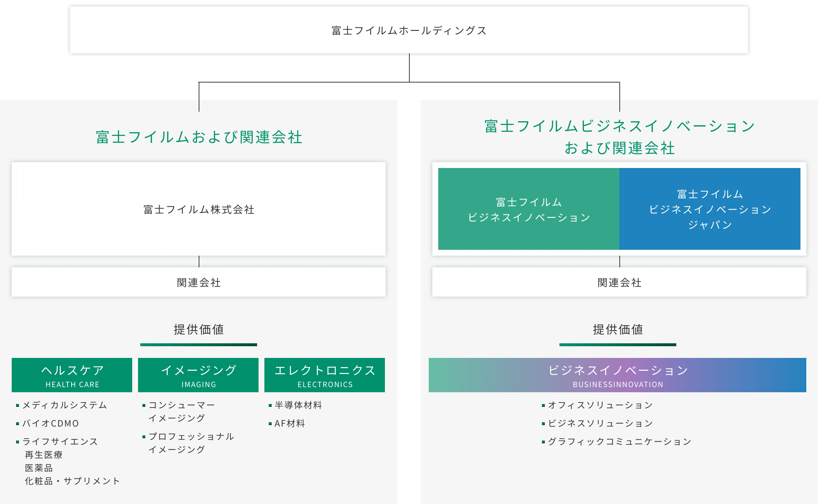
Task: Click the right 関連会社 box
Action: (x=619, y=282)
